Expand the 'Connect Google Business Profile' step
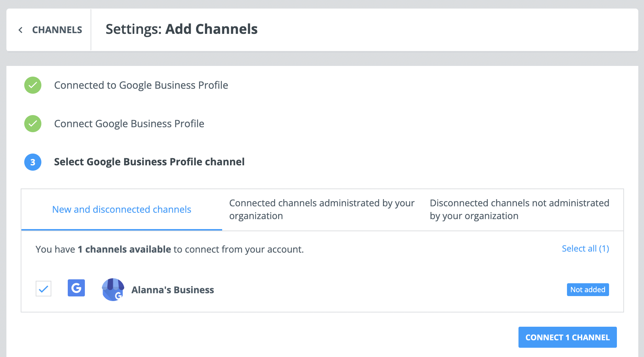The height and width of the screenshot is (357, 644). click(129, 124)
